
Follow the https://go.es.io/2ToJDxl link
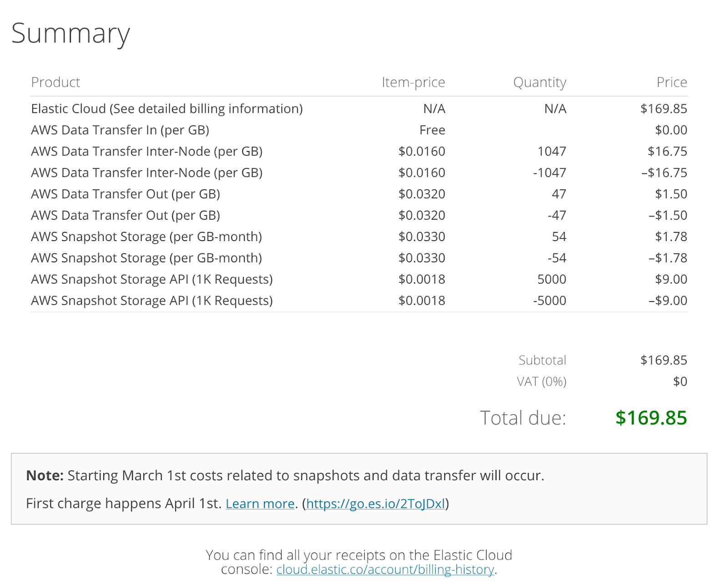coord(375,503)
